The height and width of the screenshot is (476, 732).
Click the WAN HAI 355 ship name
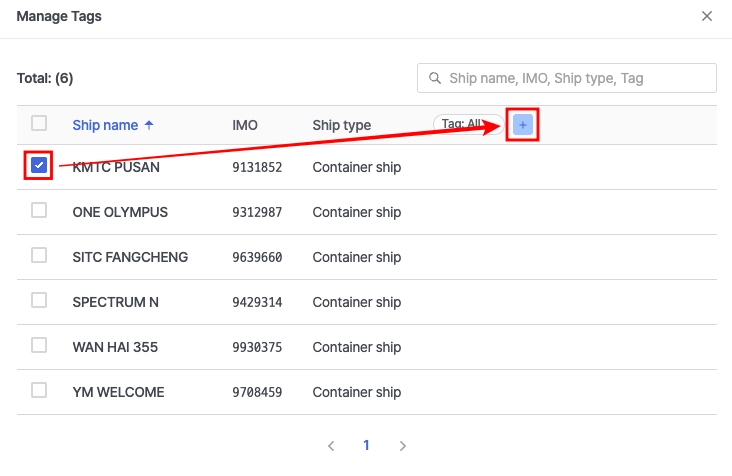coord(115,347)
